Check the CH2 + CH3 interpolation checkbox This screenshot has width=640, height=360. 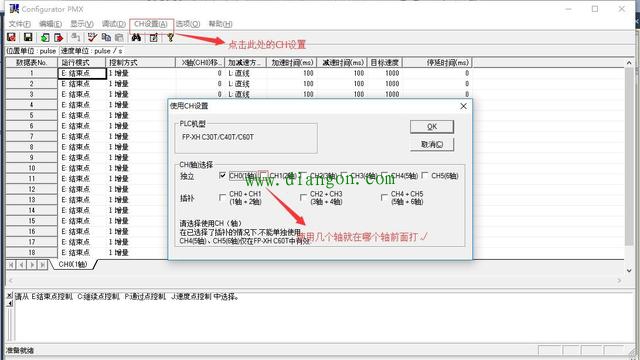click(303, 198)
